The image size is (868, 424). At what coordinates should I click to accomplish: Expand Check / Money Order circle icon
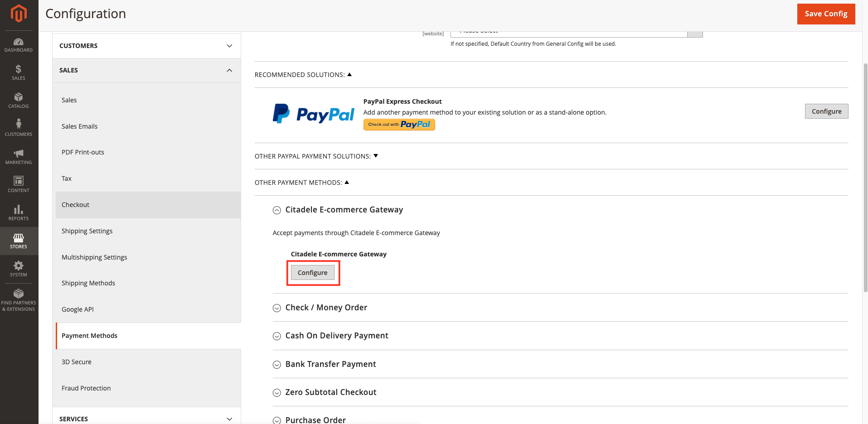[x=277, y=308]
